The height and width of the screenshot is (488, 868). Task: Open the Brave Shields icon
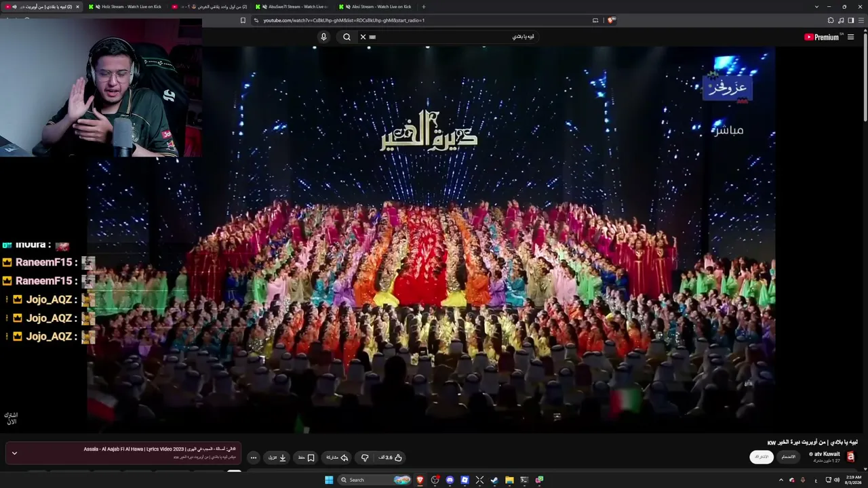pos(611,20)
